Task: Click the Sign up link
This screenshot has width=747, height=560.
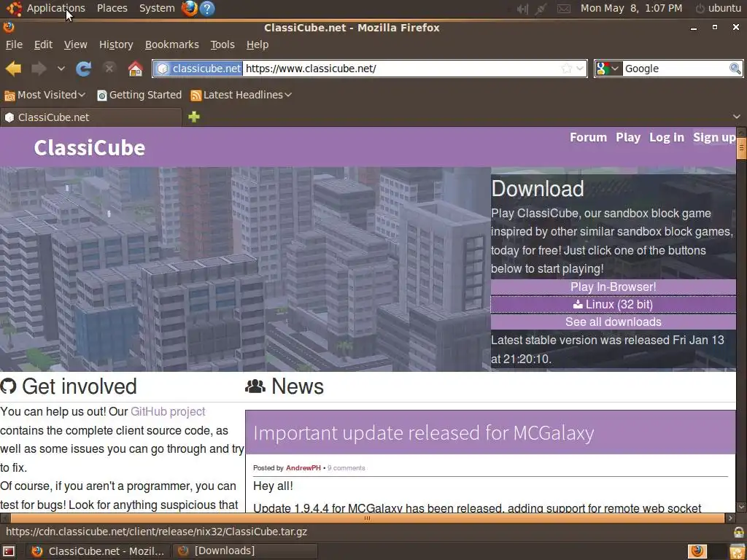Action: (x=714, y=137)
